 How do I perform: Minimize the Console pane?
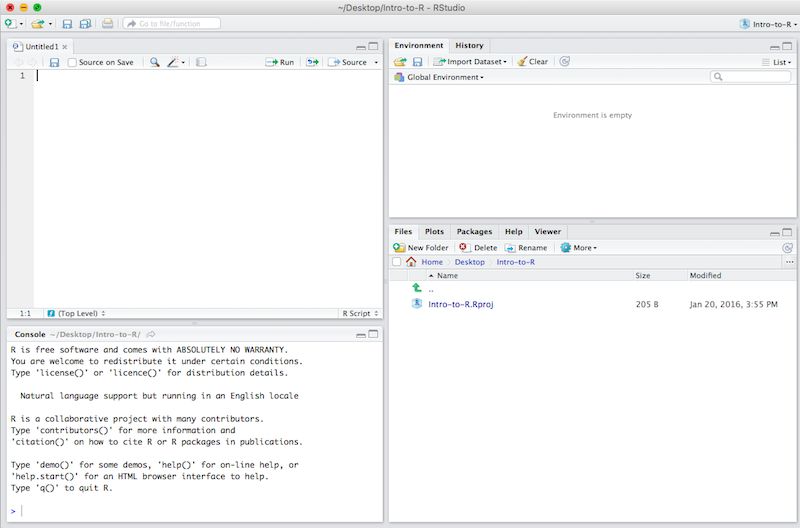point(361,335)
